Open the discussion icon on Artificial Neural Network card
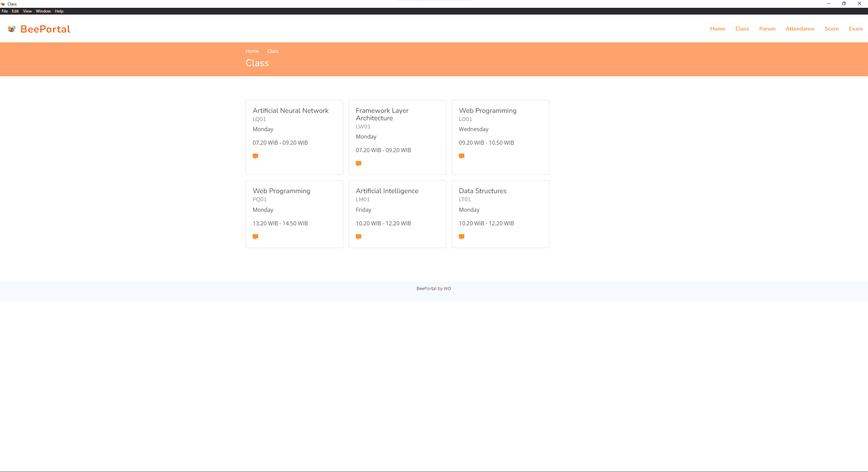 tap(255, 156)
